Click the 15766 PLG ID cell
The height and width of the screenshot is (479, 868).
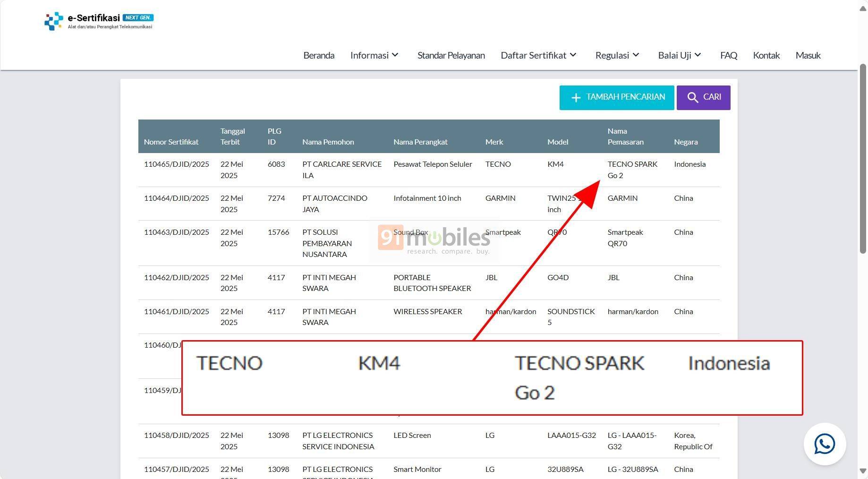coord(278,232)
